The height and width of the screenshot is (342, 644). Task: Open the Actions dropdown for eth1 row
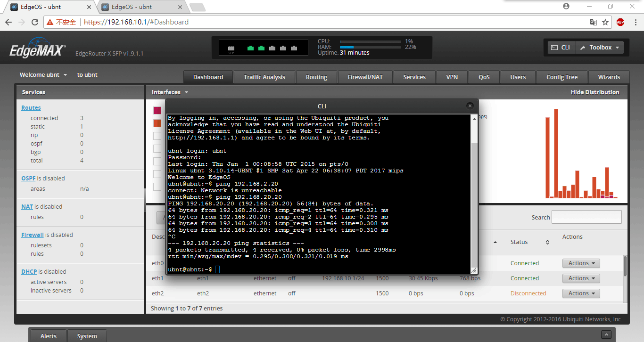(x=581, y=278)
